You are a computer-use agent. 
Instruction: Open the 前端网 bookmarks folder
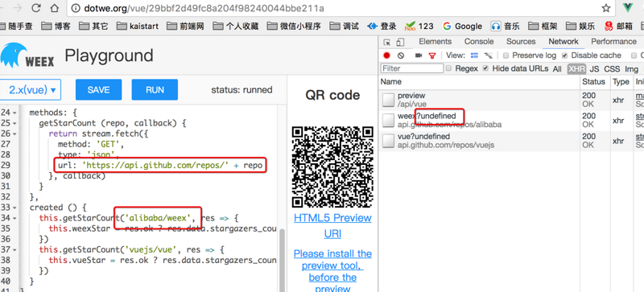(185, 27)
